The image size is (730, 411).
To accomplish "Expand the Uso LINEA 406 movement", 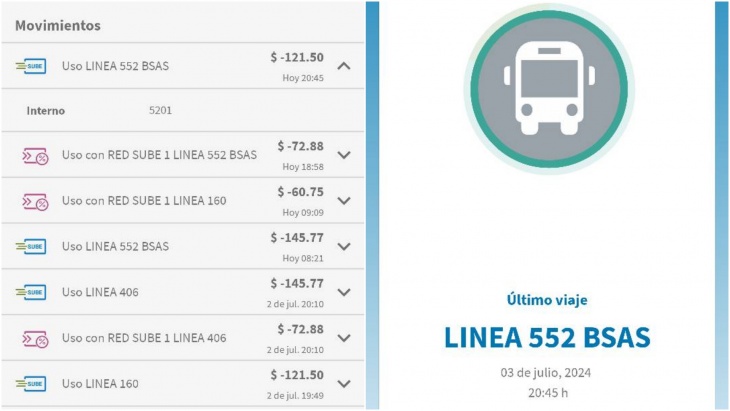I will 344,292.
